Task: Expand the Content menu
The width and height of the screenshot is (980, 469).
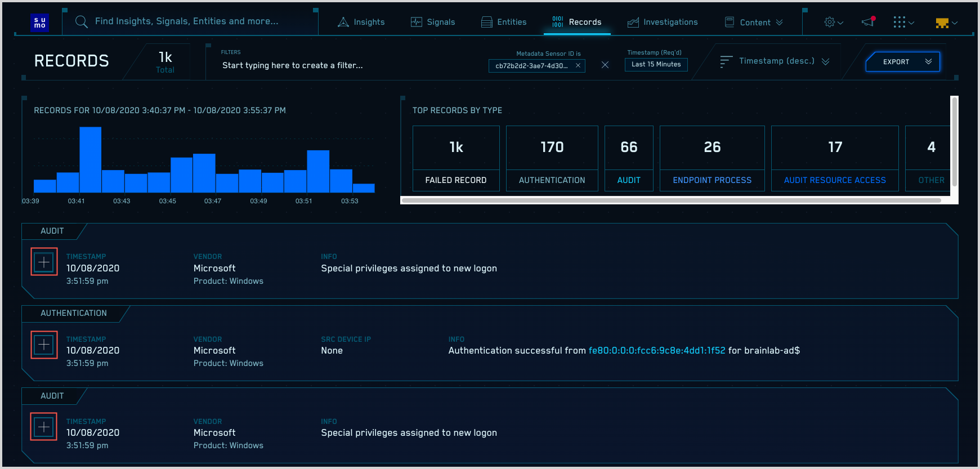Action: [x=754, y=22]
